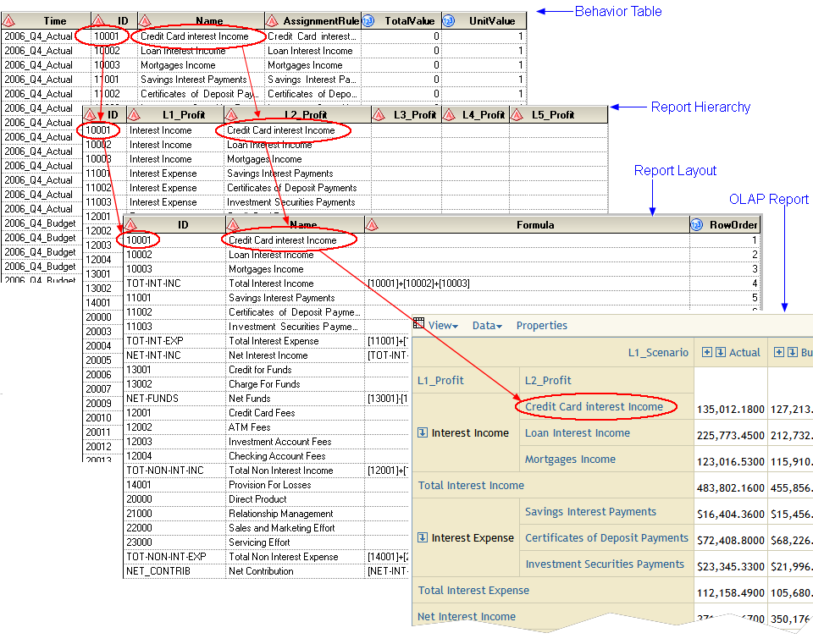The image size is (813, 644).
Task: Open the Data dropdown menu
Action: pyautogui.click(x=487, y=326)
